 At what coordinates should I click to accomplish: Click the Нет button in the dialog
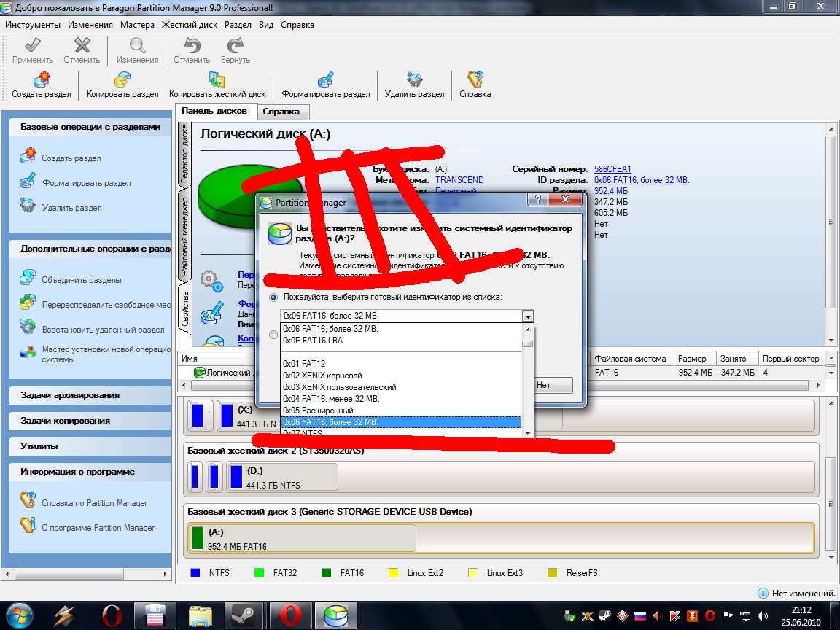[x=552, y=385]
